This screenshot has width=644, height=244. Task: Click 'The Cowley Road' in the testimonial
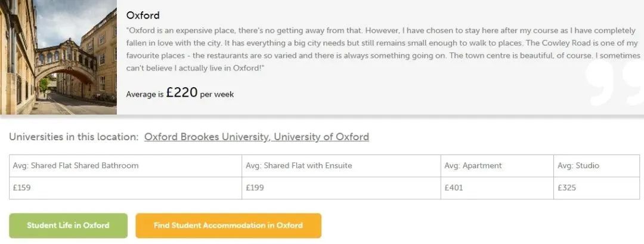(560, 42)
